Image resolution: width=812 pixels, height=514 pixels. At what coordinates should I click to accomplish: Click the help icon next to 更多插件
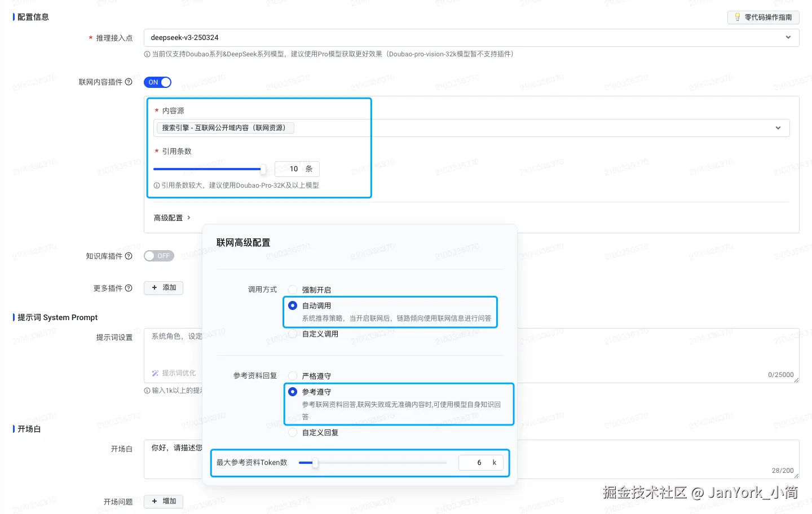[x=129, y=288]
